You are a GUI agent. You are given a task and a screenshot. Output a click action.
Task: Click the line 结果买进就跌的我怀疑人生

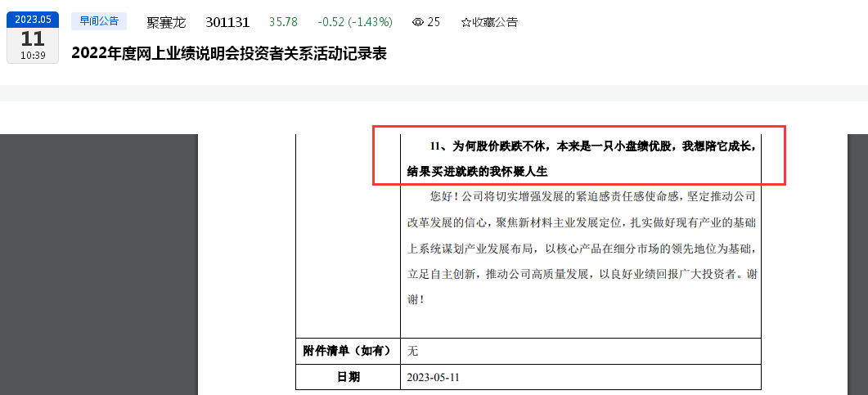point(477,172)
